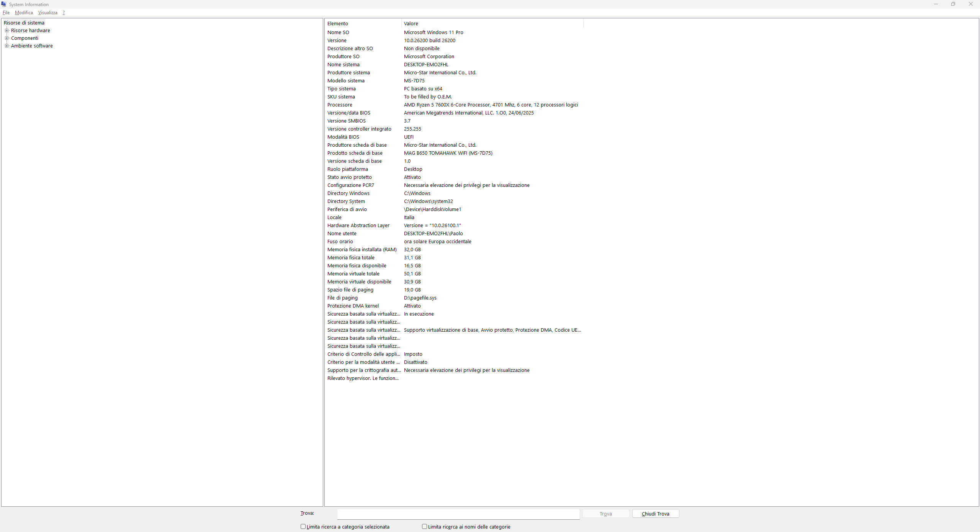Viewport: 980px width, 532px height.
Task: Click the Valore column header
Action: coord(492,23)
